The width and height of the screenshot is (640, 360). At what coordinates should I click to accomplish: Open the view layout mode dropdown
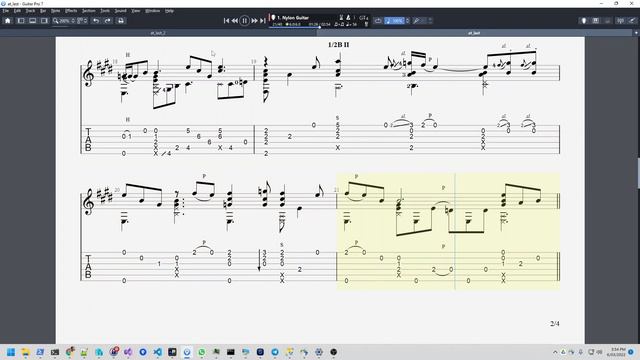[82, 21]
